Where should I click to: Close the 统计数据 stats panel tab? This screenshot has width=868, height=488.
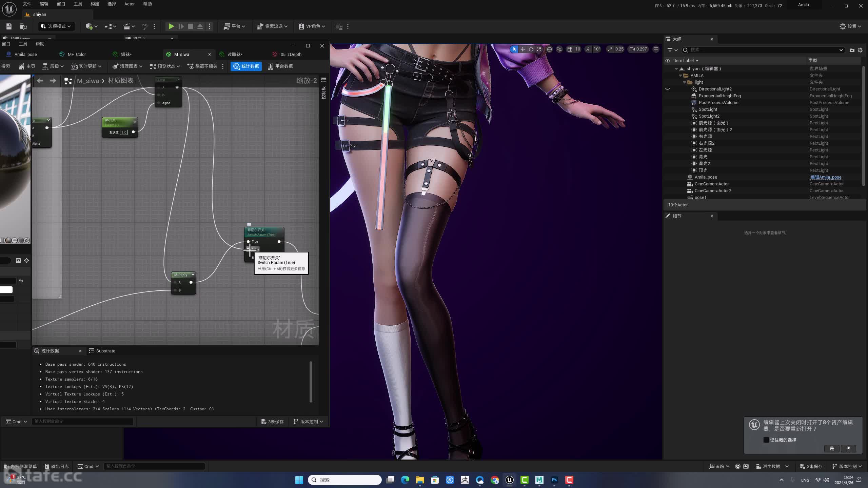click(80, 351)
